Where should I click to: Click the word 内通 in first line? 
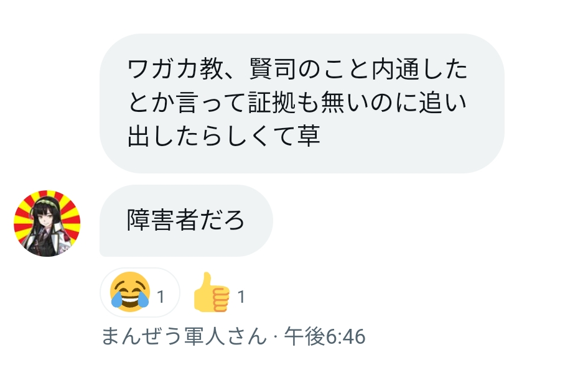tap(395, 69)
